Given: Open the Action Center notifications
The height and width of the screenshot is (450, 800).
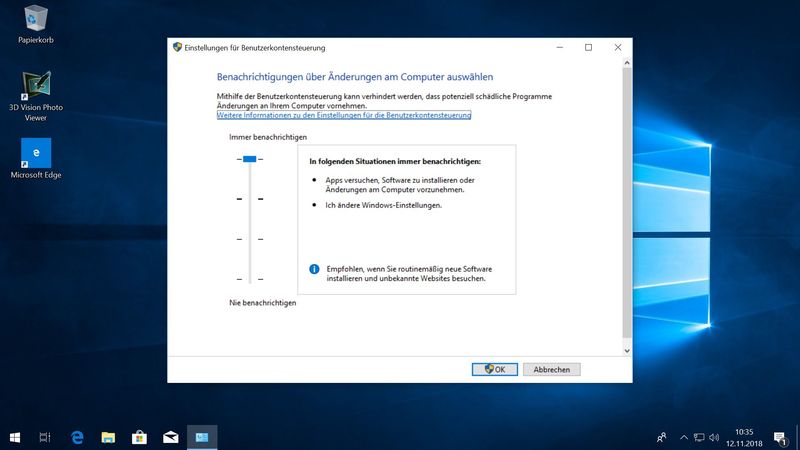Looking at the screenshot, I should click(780, 438).
